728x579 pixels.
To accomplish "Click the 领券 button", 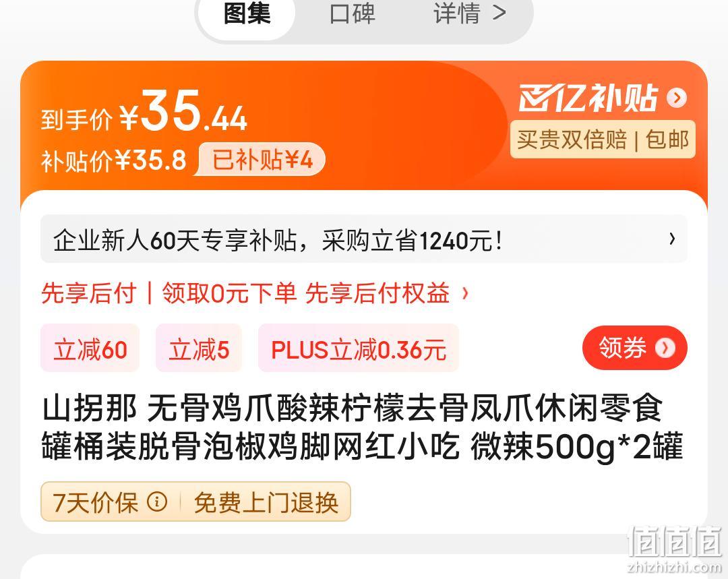I will (x=635, y=348).
